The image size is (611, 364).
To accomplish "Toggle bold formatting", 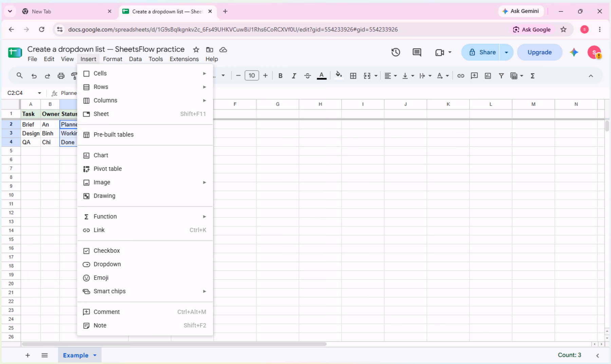I will pos(280,76).
